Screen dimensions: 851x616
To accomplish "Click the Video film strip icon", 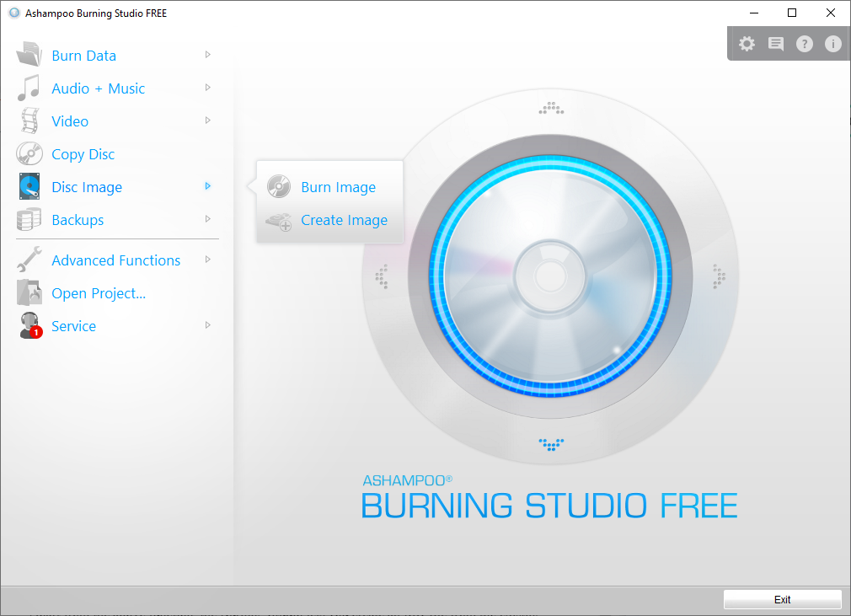I will click(29, 121).
